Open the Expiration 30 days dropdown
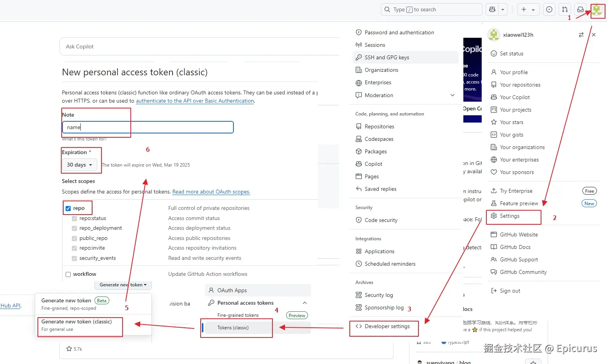Screen dimensions: 607x364 tap(80, 165)
